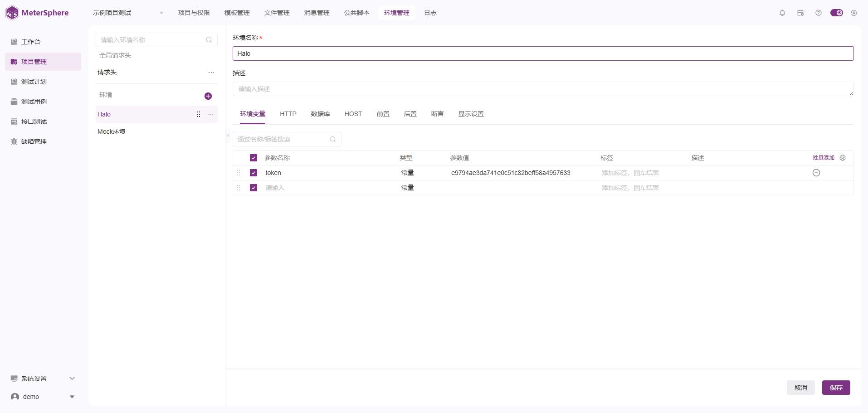
Task: Open more options for 请求头
Action: coord(211,73)
